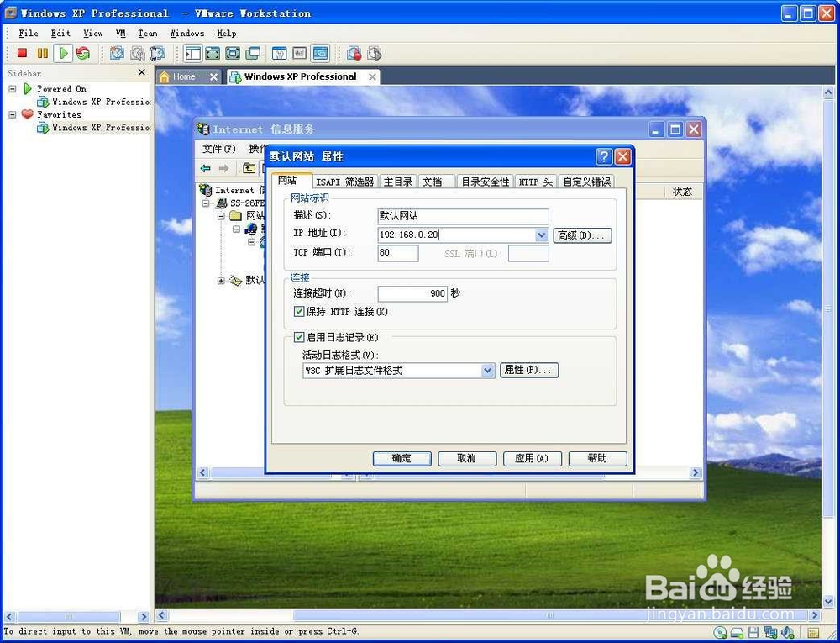The width and height of the screenshot is (840, 643).
Task: Click the 属性(P)... button
Action: tap(529, 371)
